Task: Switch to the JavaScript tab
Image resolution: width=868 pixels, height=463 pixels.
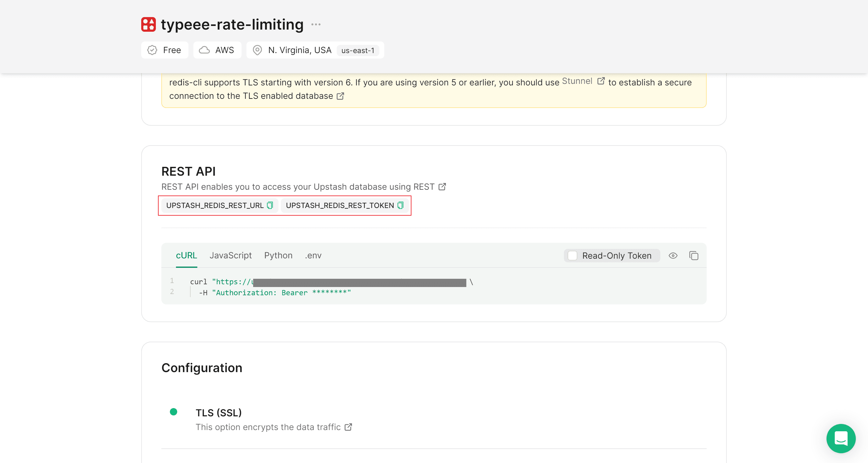Action: pyautogui.click(x=231, y=255)
